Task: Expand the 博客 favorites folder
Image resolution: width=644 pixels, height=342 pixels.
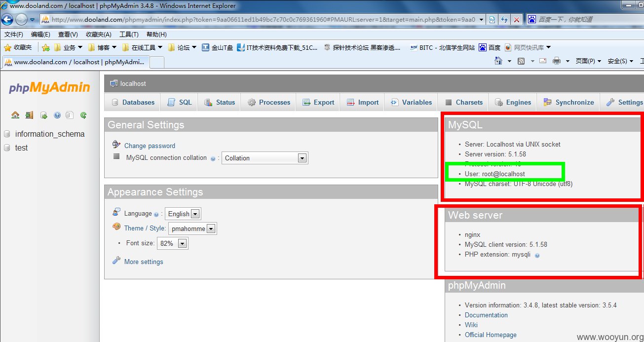Action: [102, 47]
